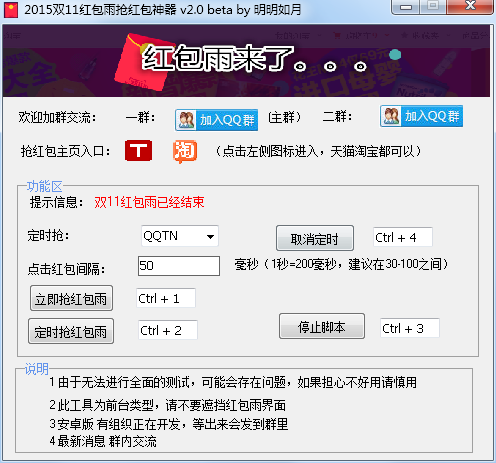Screen dimensions: 496x463
Task: Minimize the window
Action: pos(406,7)
